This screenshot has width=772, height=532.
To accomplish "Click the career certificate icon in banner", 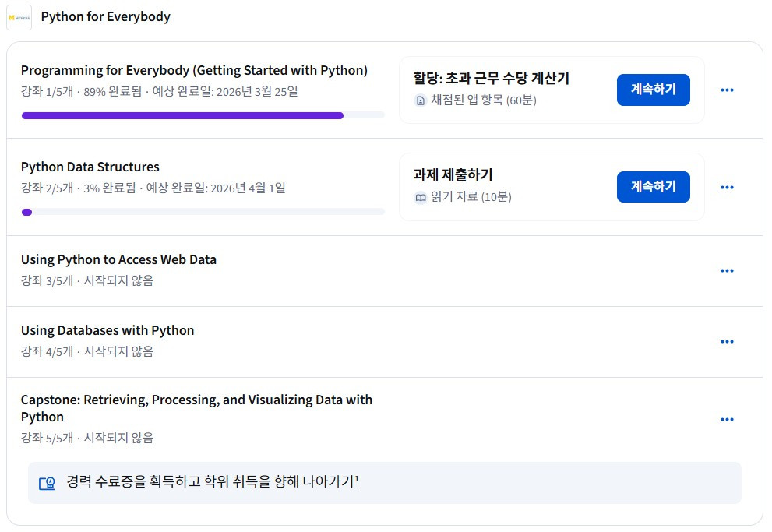I will [x=47, y=483].
